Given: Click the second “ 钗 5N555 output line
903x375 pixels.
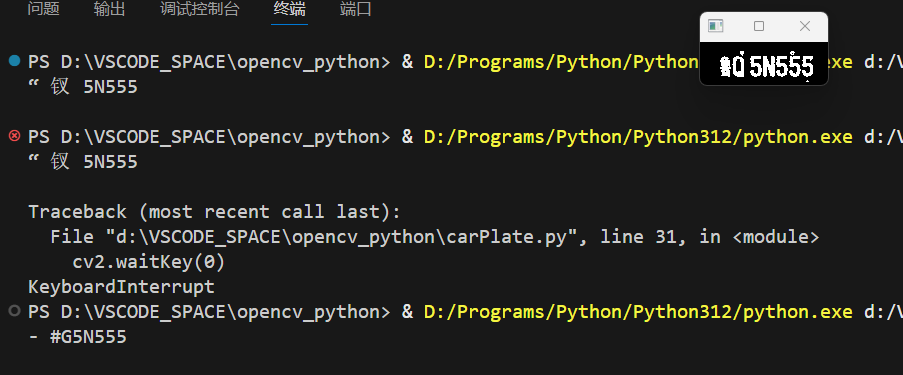Looking at the screenshot, I should tap(83, 162).
